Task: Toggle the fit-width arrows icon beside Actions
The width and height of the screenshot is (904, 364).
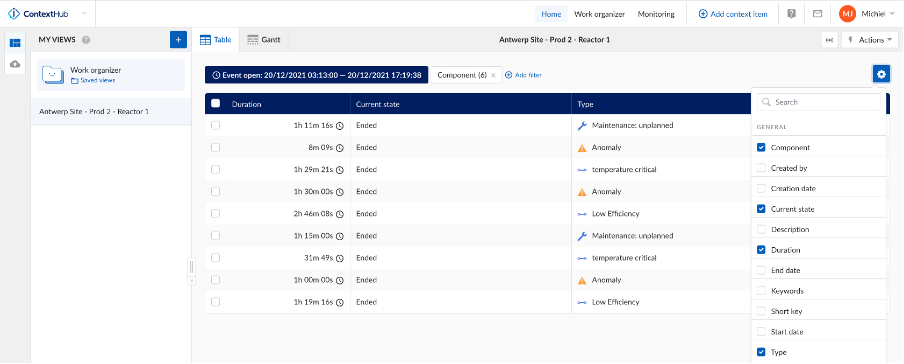Action: [830, 40]
